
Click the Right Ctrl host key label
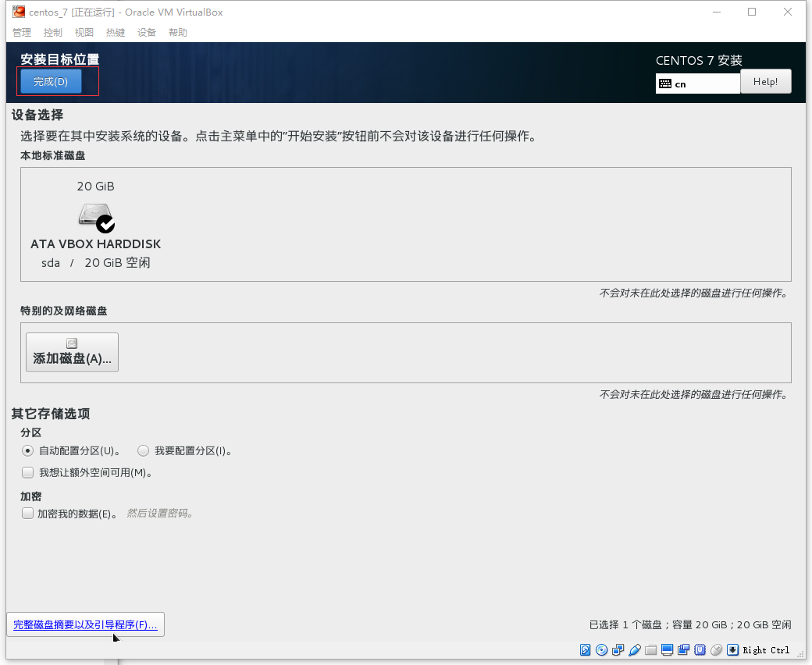pyautogui.click(x=766, y=650)
